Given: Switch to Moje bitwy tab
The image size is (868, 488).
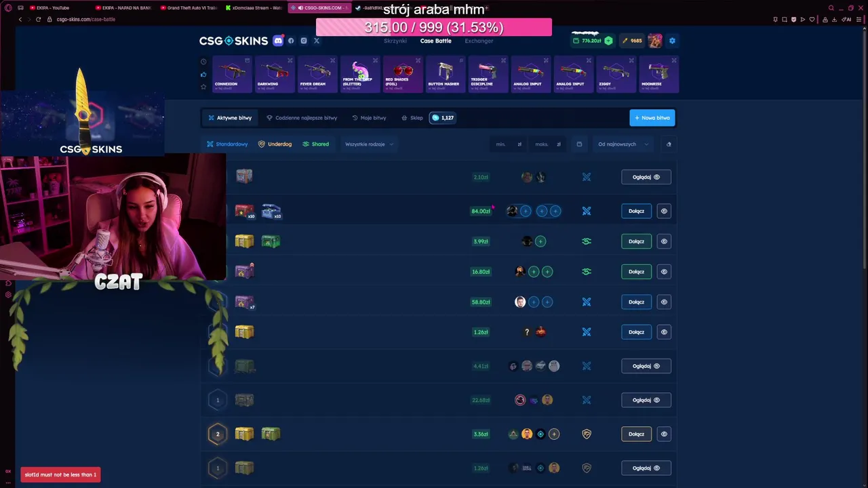Looking at the screenshot, I should point(369,118).
